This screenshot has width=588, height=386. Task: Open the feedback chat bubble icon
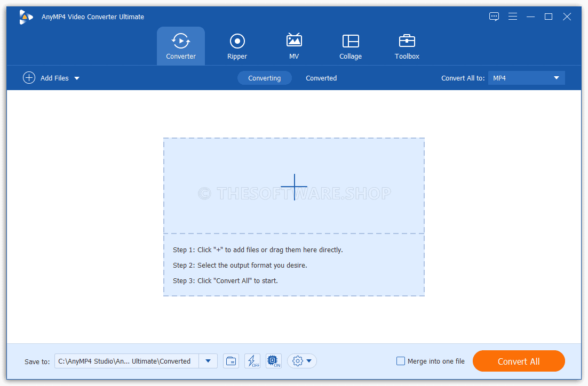494,17
